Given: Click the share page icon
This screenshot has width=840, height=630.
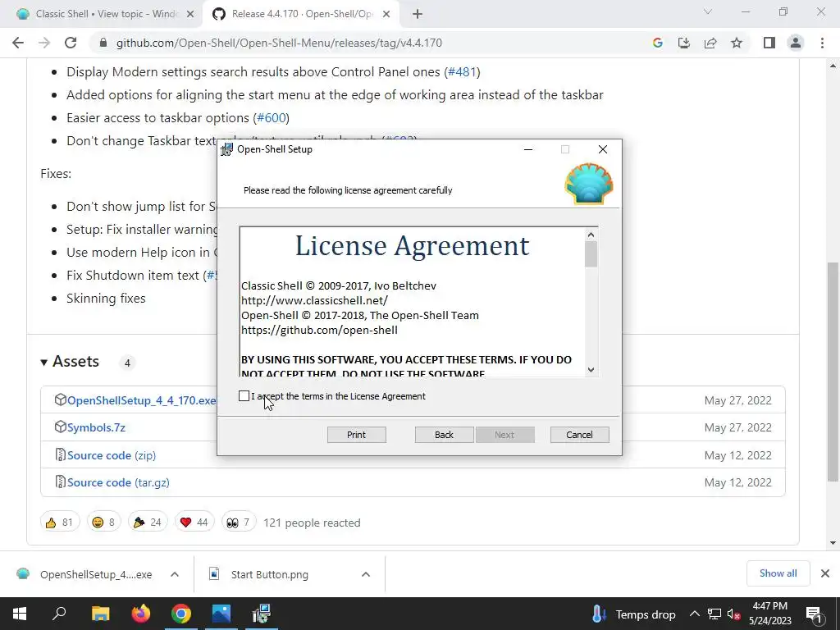Looking at the screenshot, I should 710,43.
